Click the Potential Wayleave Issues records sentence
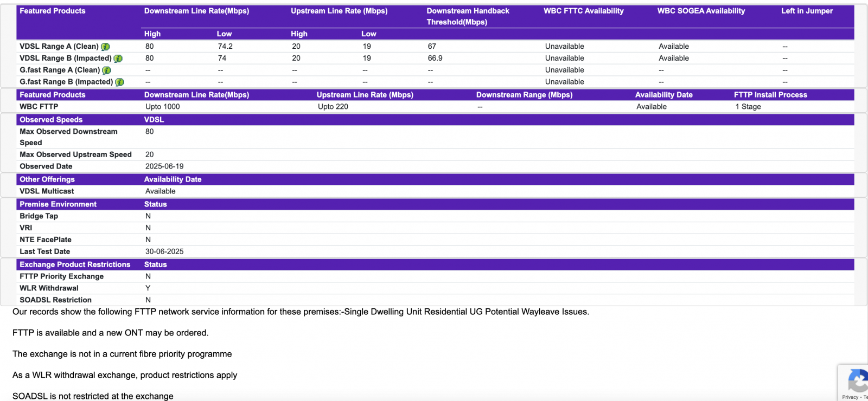Screen dimensions: 868x401 click(x=301, y=312)
